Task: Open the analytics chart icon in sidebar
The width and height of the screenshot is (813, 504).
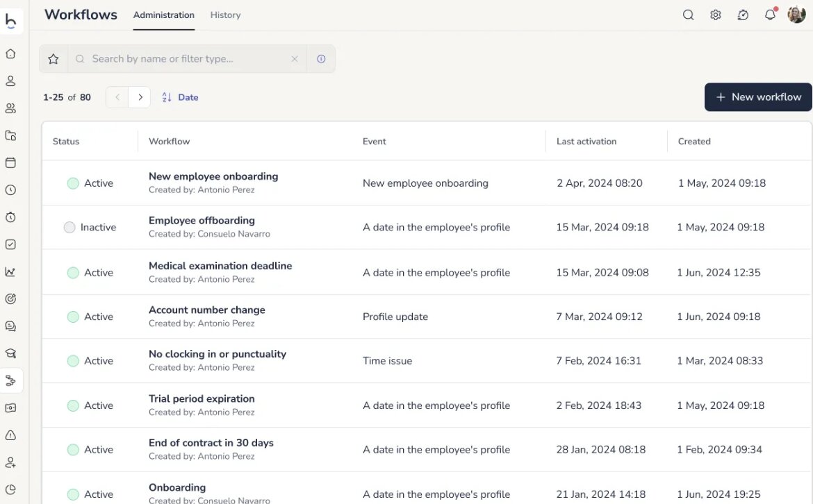Action: [10, 272]
